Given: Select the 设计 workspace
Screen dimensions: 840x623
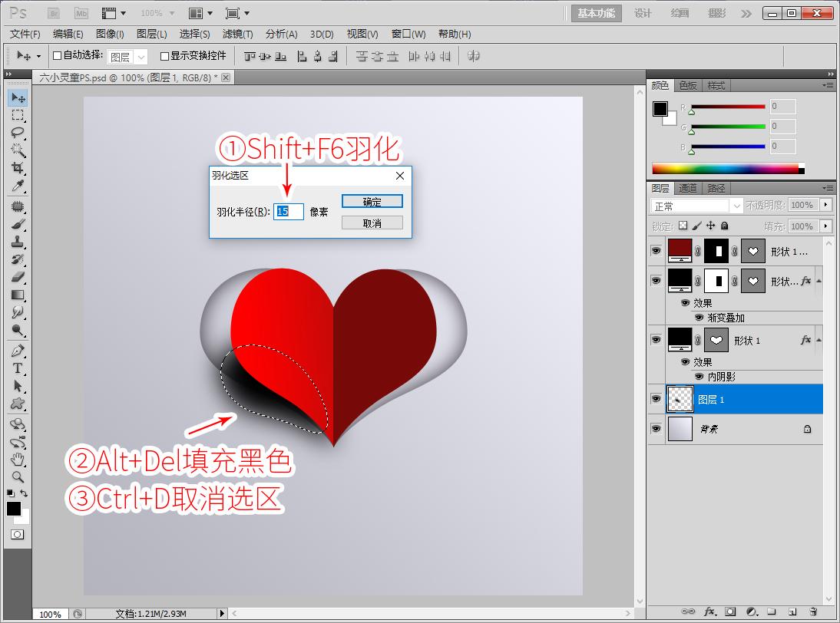Looking at the screenshot, I should coord(643,13).
